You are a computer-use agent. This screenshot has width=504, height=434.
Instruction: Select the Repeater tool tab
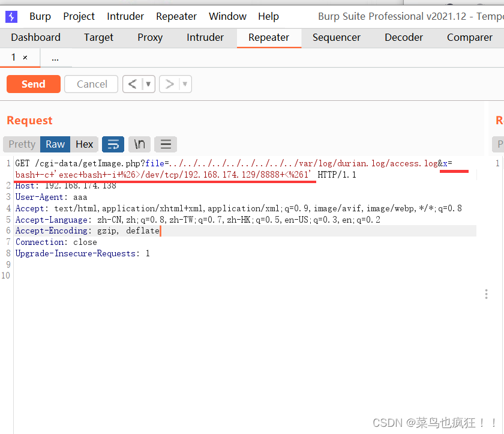point(269,38)
